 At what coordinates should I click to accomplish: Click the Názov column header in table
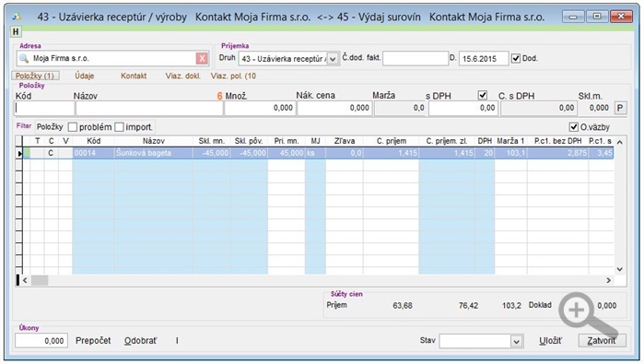pos(154,141)
